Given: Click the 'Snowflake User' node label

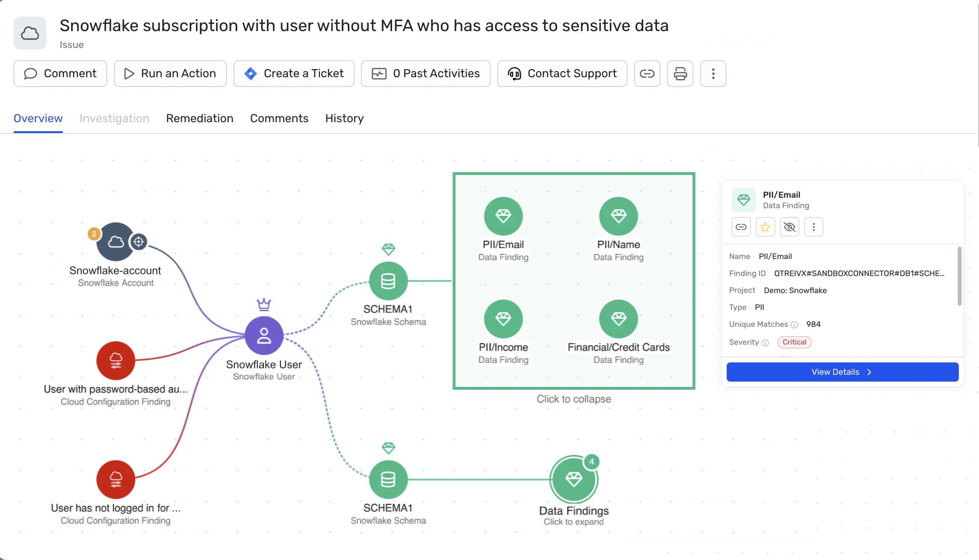Looking at the screenshot, I should (264, 364).
